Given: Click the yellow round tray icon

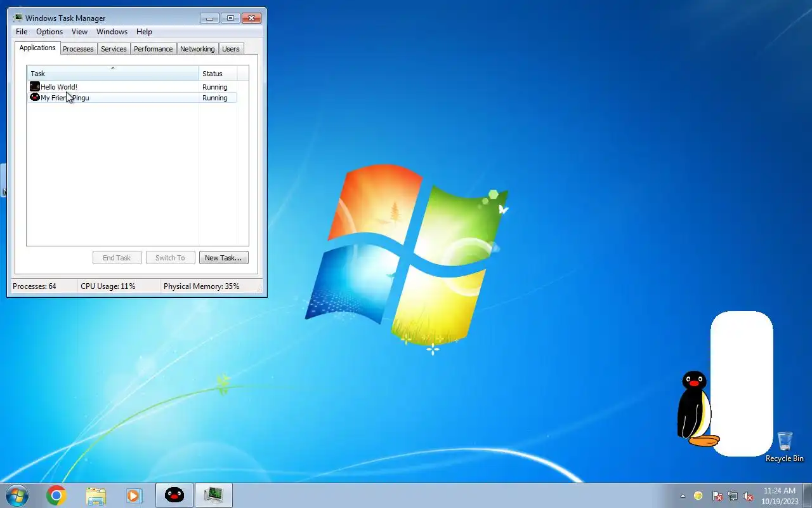Looking at the screenshot, I should 698,496.
